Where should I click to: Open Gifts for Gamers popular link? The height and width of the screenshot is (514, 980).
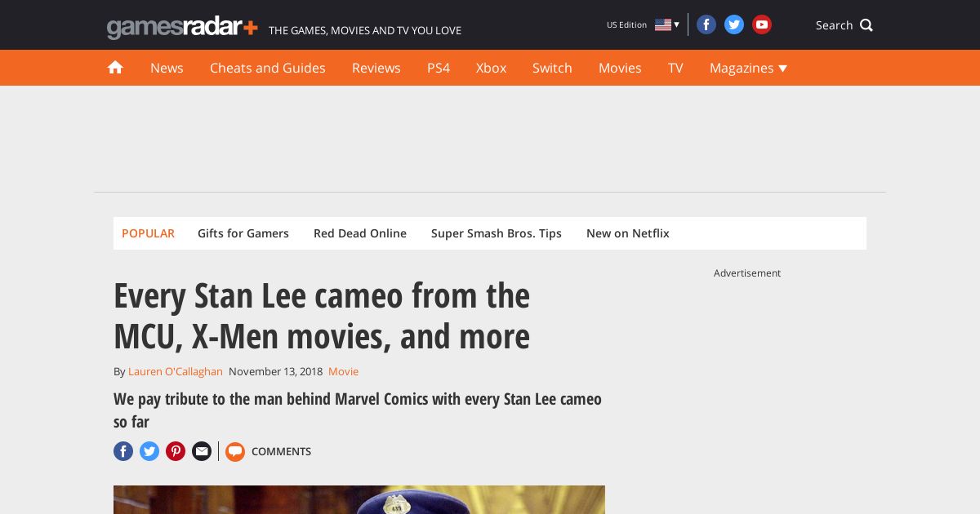coord(243,233)
